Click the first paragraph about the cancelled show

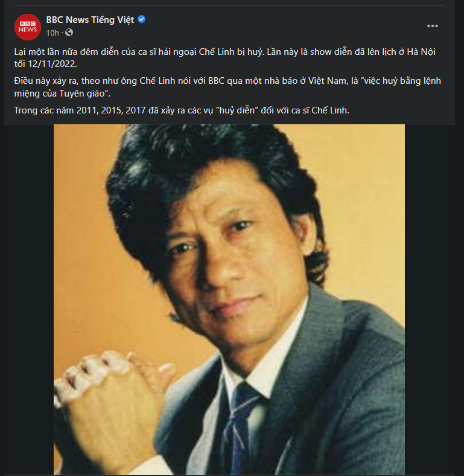click(224, 58)
